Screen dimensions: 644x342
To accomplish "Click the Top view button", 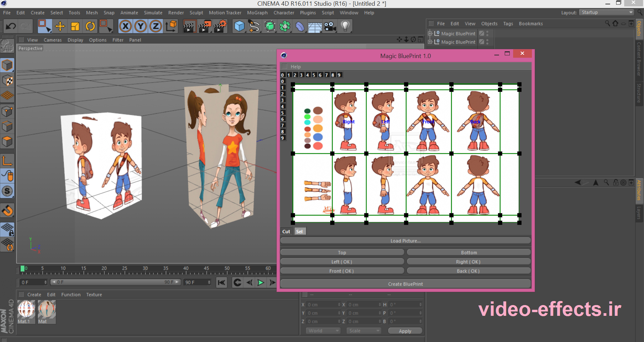I will pos(342,253).
